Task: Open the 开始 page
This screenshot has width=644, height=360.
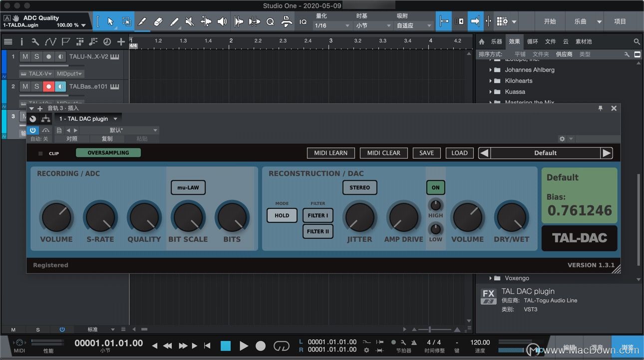Action: (550, 21)
